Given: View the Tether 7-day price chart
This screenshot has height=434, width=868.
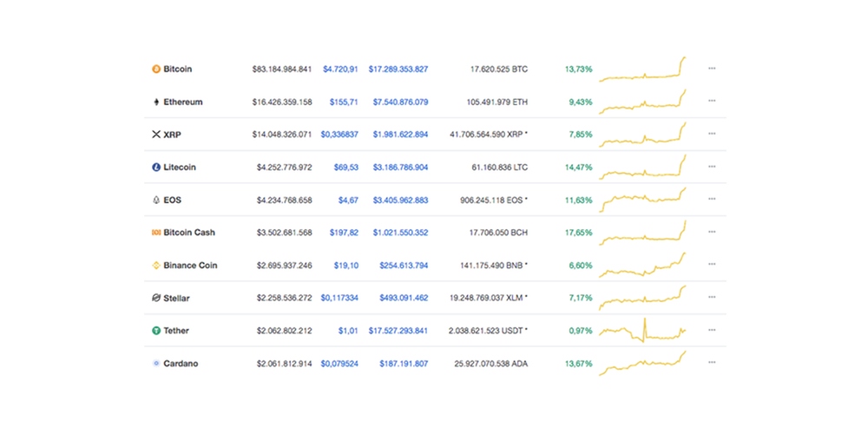Looking at the screenshot, I should pos(642,331).
